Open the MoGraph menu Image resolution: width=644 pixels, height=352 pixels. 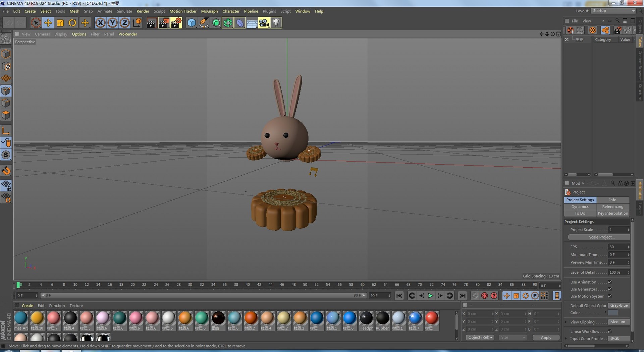[x=209, y=11]
